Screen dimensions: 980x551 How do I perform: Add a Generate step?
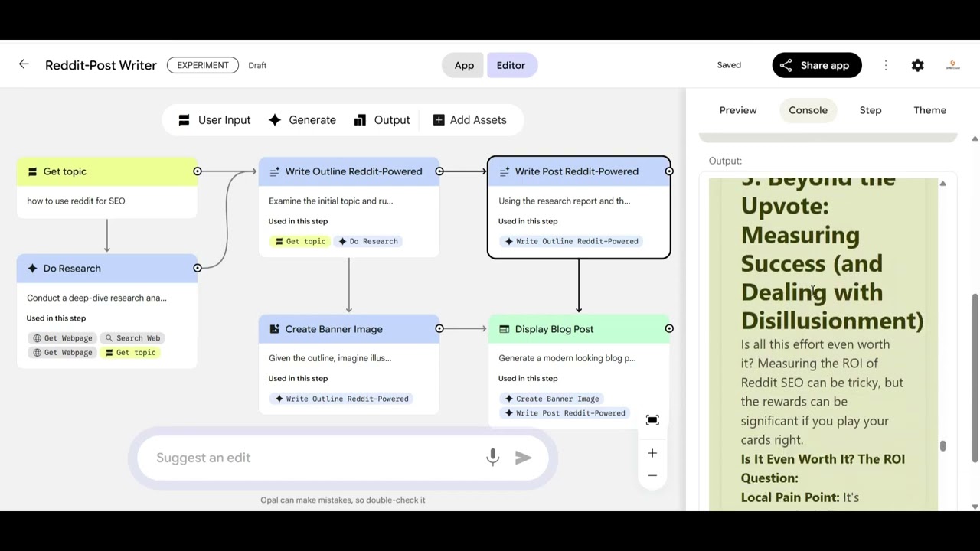coord(302,120)
